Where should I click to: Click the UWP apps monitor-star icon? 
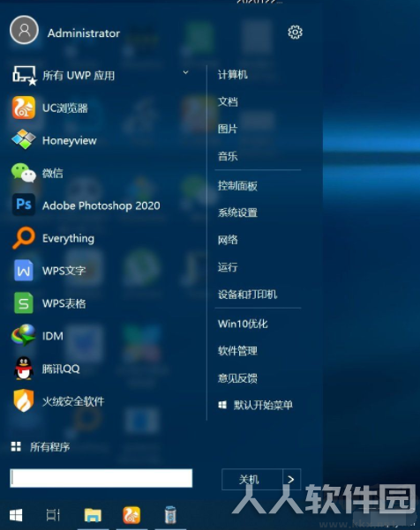coord(24,75)
